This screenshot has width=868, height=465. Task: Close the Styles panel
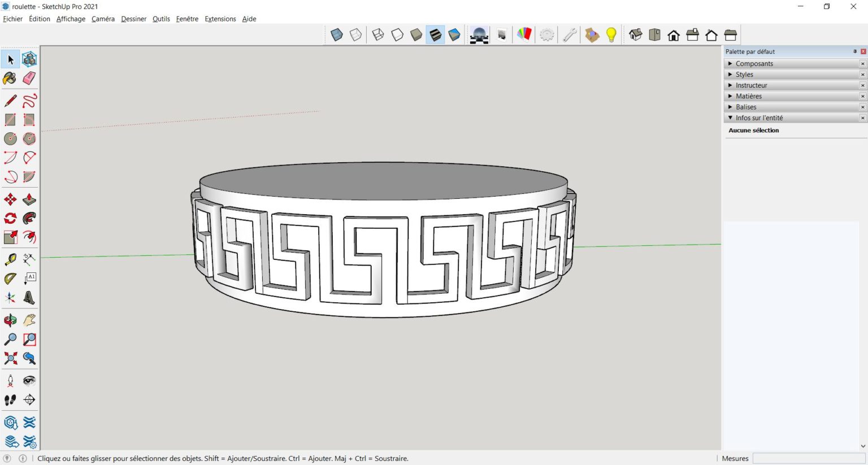(x=862, y=75)
